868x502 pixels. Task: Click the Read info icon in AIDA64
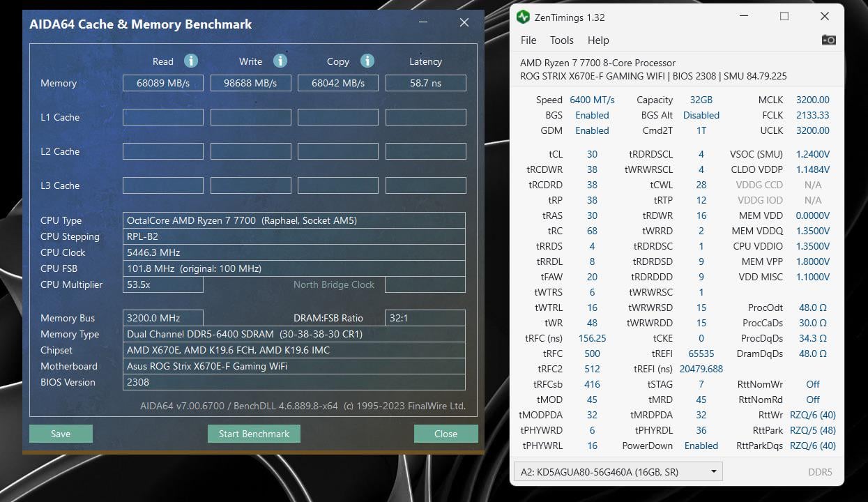191,61
